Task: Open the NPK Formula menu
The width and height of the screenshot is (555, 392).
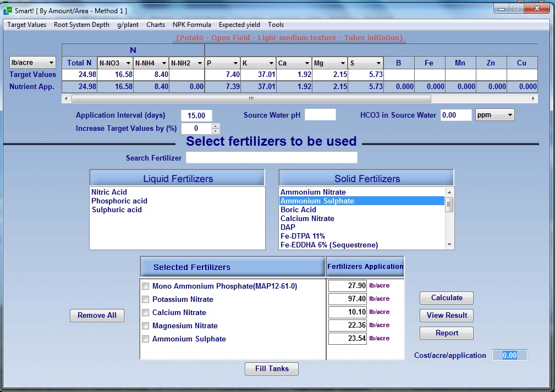Action: click(x=192, y=25)
